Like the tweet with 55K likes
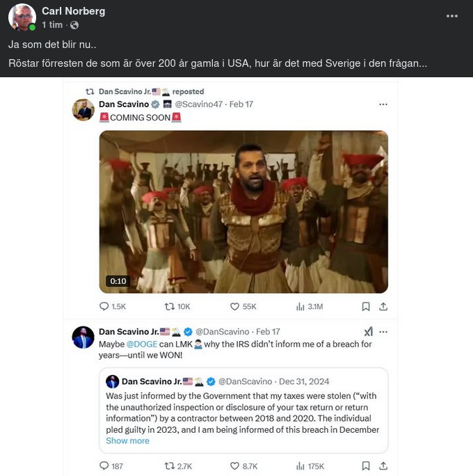 click(235, 306)
